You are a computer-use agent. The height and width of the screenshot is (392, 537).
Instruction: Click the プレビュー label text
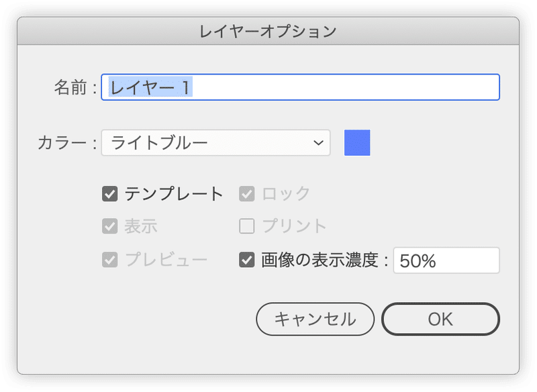pos(166,260)
